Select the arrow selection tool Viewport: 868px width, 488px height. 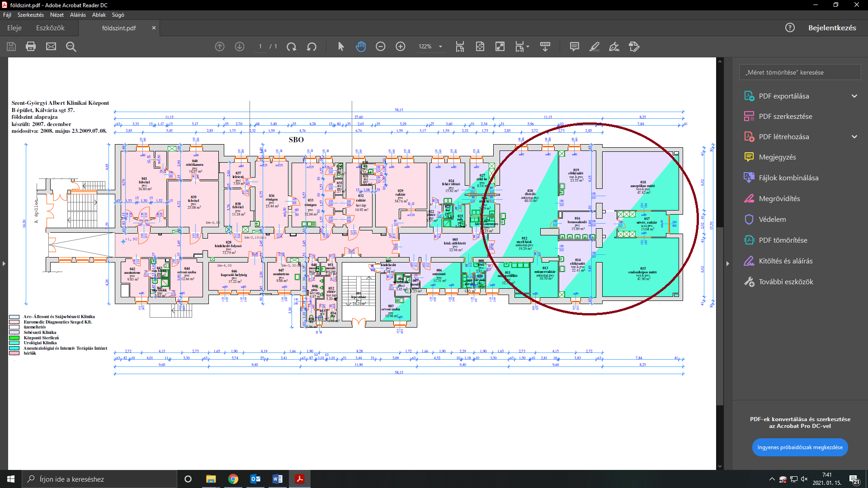[x=341, y=47]
